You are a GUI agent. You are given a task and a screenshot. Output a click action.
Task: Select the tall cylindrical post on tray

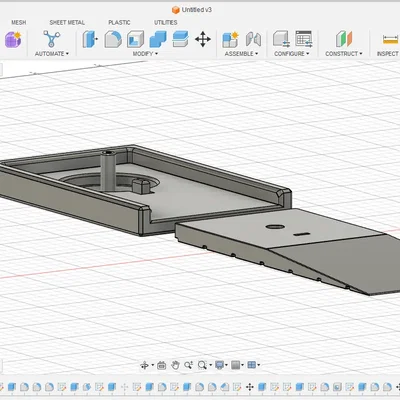tap(108, 171)
